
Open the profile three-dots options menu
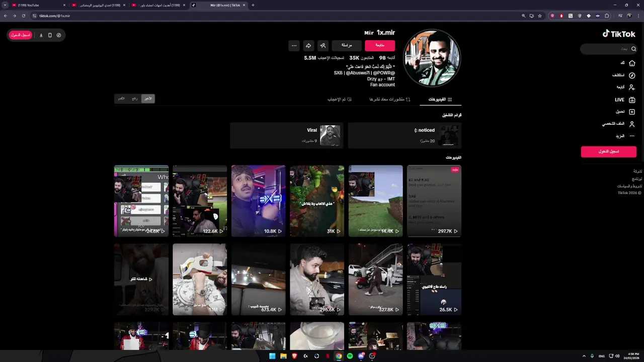(x=294, y=45)
